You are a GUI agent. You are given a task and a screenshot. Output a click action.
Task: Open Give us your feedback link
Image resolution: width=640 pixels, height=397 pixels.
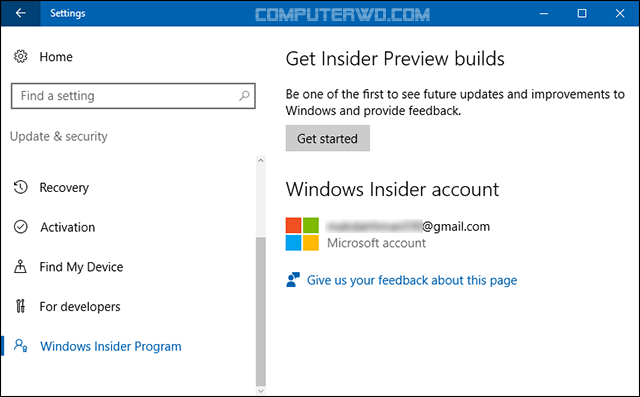point(412,280)
